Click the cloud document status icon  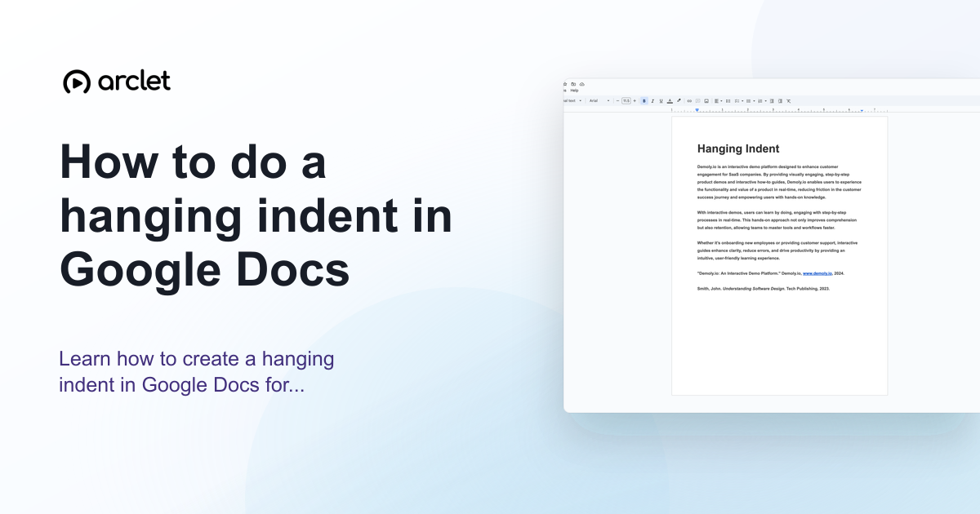[582, 84]
